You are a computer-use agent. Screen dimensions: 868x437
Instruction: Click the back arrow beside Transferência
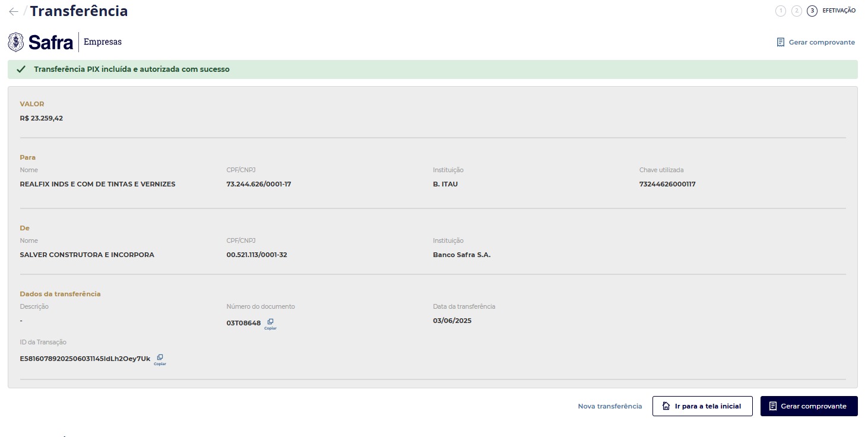[x=13, y=11]
